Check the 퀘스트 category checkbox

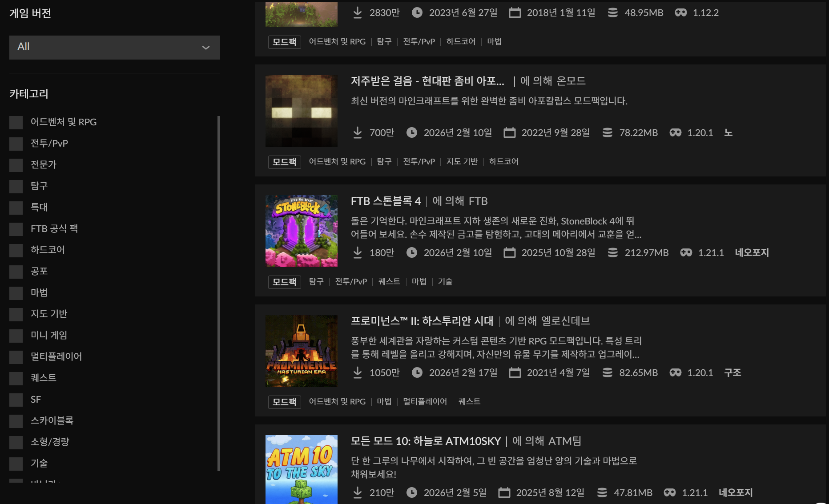tap(16, 378)
